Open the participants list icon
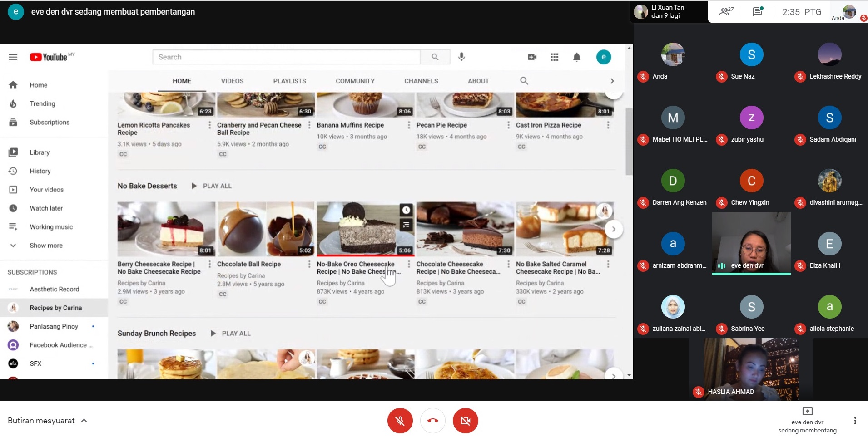This screenshot has height=437, width=868. (x=726, y=12)
